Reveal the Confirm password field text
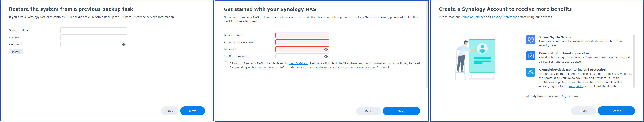Image resolution: width=644 pixels, height=122 pixels. (326, 56)
